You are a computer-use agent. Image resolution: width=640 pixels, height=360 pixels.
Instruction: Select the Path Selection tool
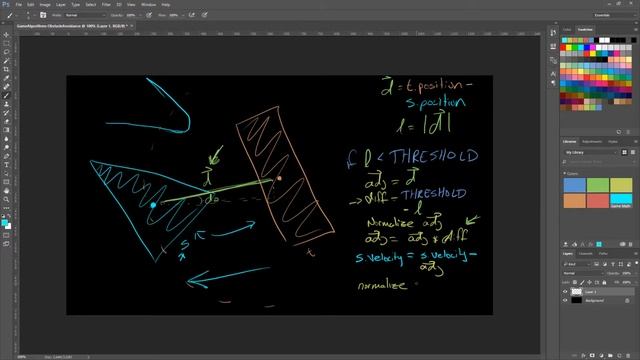coord(6,173)
